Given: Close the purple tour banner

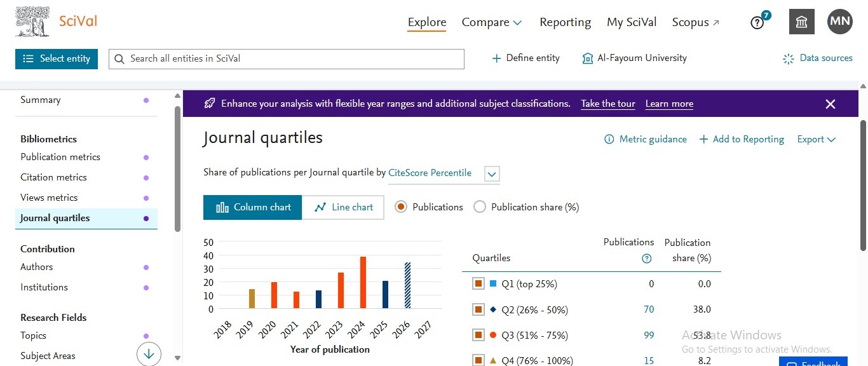Looking at the screenshot, I should pos(831,104).
